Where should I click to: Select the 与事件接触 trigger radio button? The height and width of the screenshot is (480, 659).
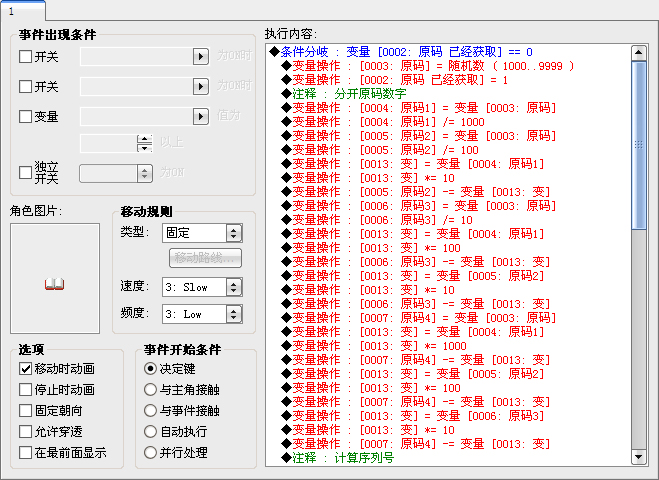click(x=150, y=411)
